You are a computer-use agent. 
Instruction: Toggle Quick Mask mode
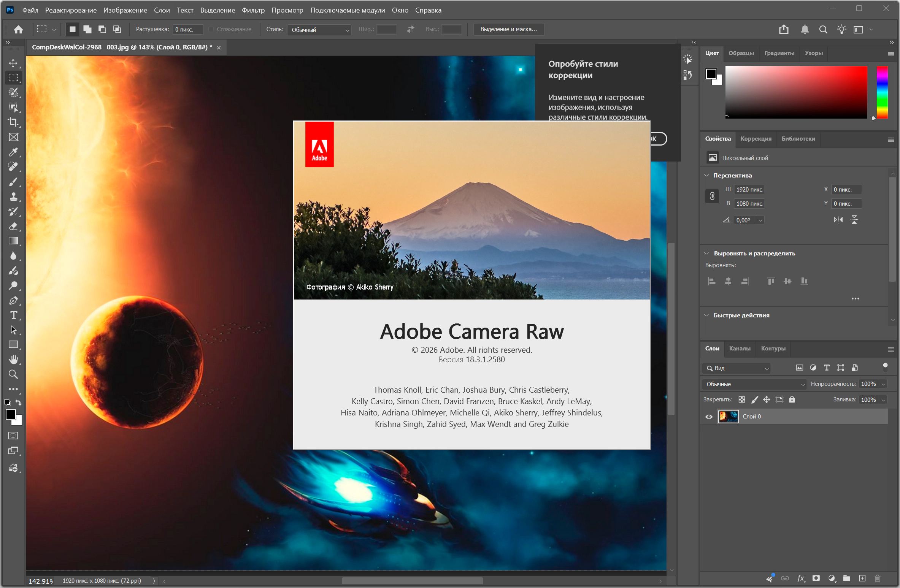coord(13,436)
